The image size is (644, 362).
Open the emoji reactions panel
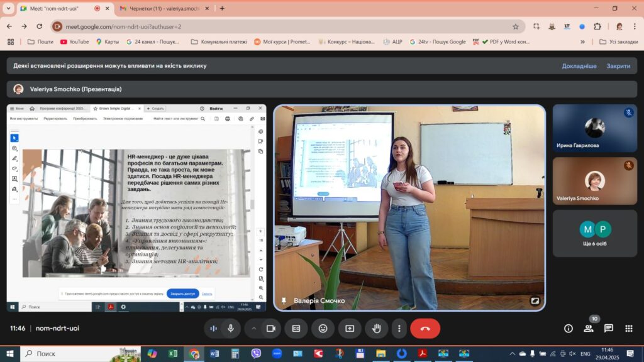(x=323, y=328)
